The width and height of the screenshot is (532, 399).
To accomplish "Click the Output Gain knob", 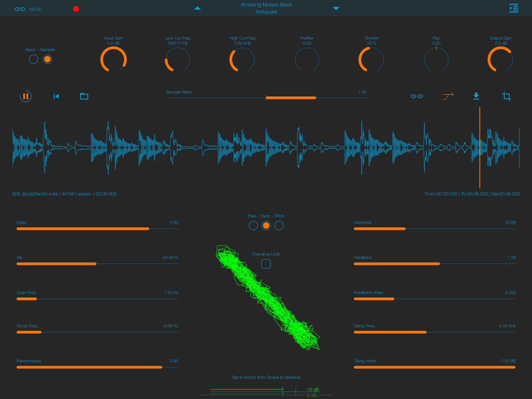I will (x=500, y=59).
